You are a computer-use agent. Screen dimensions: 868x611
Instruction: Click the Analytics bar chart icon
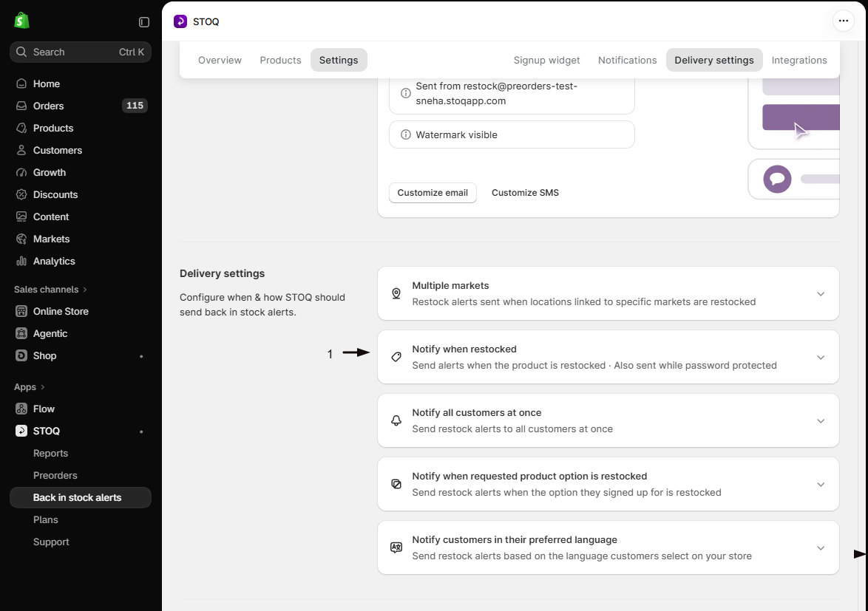pyautogui.click(x=21, y=261)
